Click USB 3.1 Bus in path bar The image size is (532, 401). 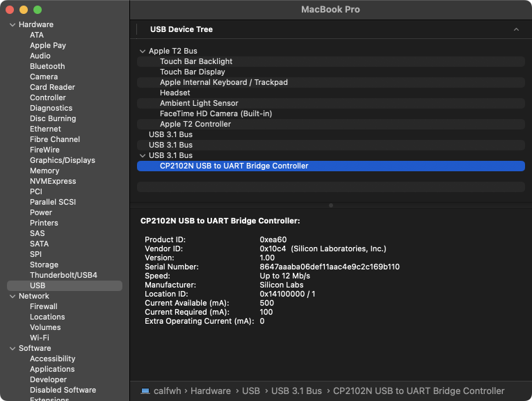pyautogui.click(x=296, y=391)
